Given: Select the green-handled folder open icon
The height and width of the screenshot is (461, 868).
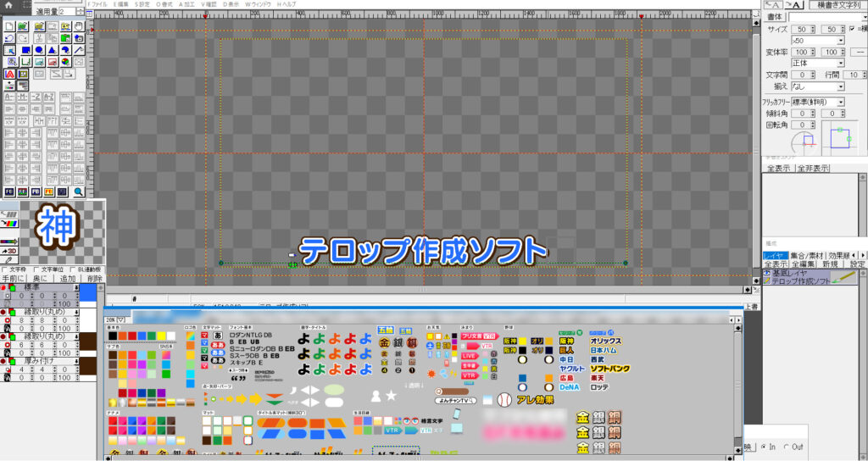Looking at the screenshot, I should pos(23,26).
